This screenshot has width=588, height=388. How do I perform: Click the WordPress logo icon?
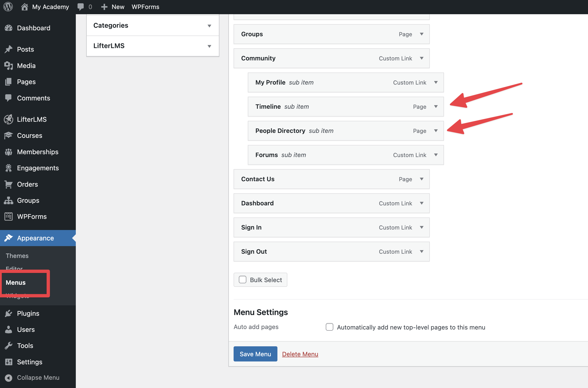pyautogui.click(x=8, y=7)
